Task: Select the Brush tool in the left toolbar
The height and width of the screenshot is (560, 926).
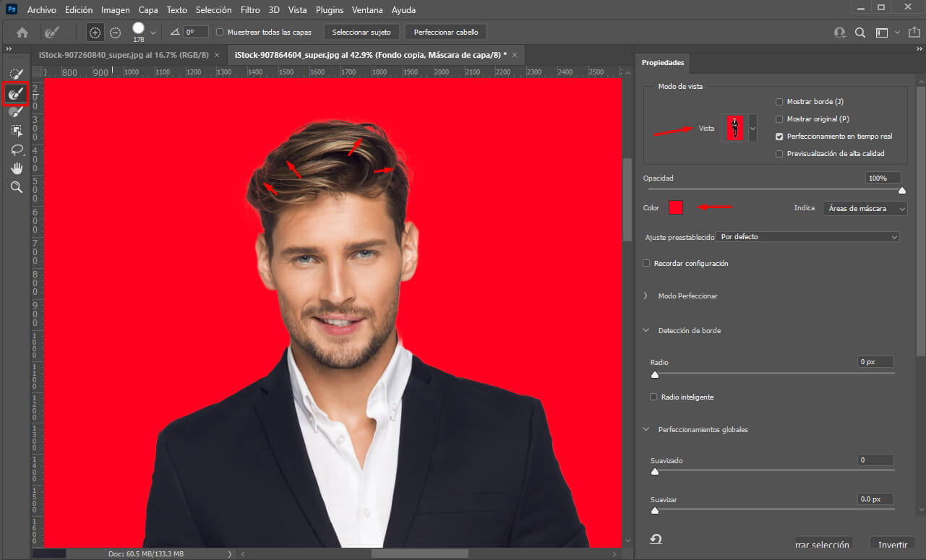Action: tap(16, 112)
